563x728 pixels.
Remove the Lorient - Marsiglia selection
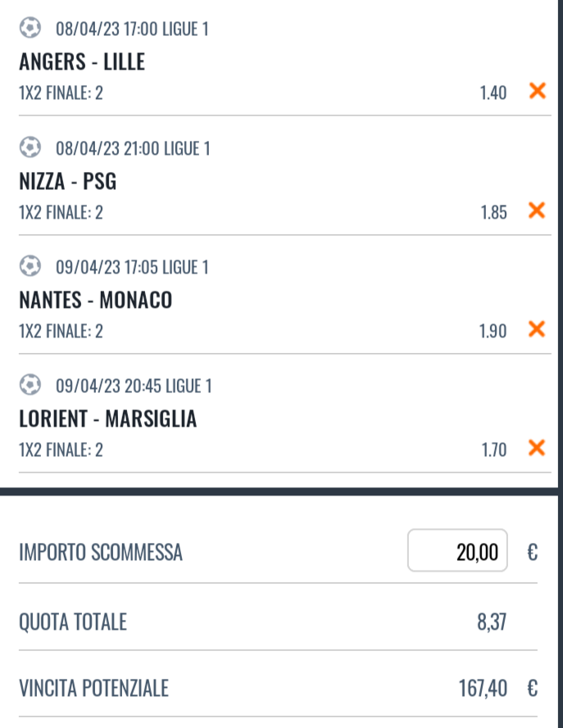tap(537, 448)
